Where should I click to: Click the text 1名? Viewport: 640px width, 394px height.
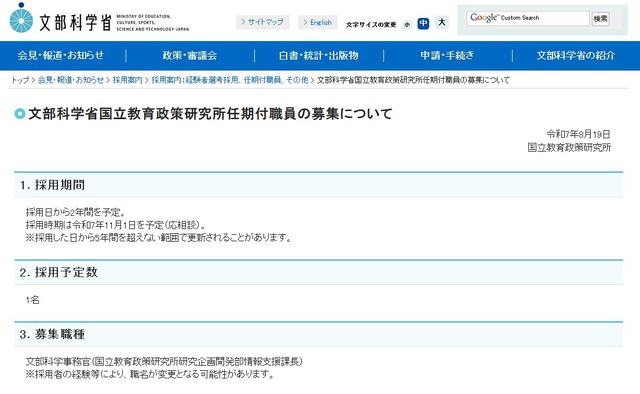pos(33,300)
